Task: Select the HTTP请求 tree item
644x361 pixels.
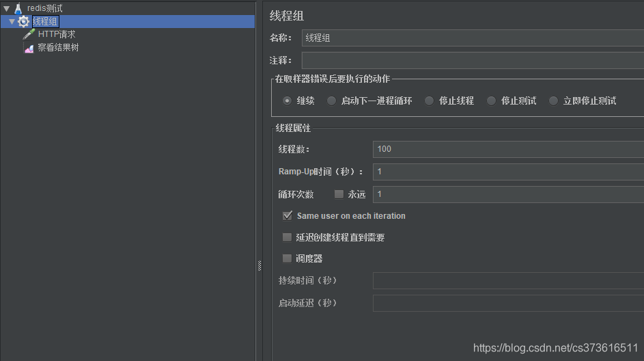Action: pos(57,34)
